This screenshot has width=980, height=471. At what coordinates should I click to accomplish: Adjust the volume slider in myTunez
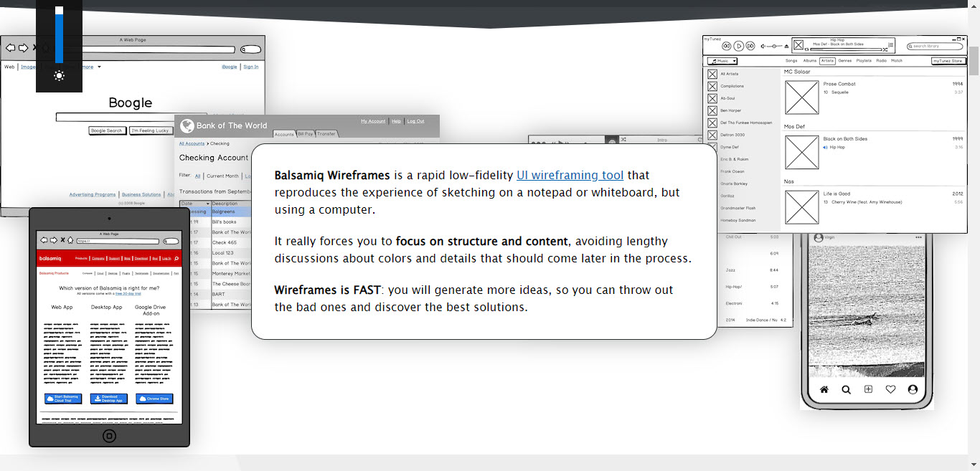tap(774, 46)
